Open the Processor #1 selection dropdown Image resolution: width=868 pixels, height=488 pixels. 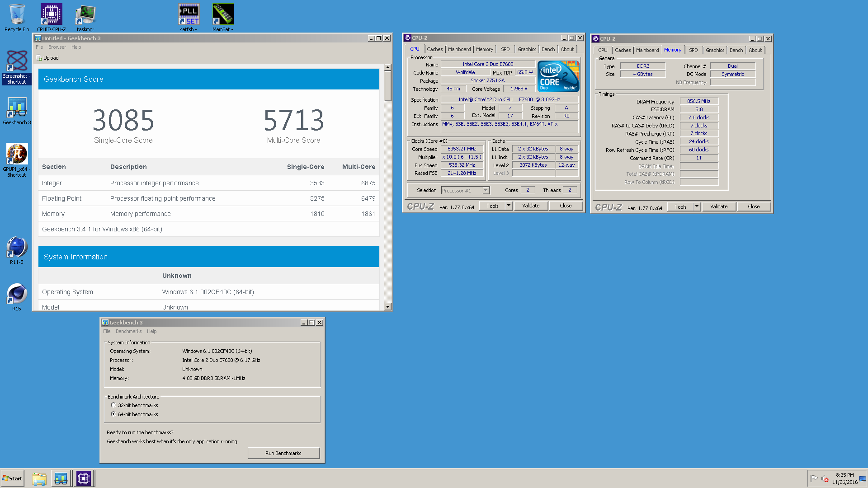click(x=465, y=190)
